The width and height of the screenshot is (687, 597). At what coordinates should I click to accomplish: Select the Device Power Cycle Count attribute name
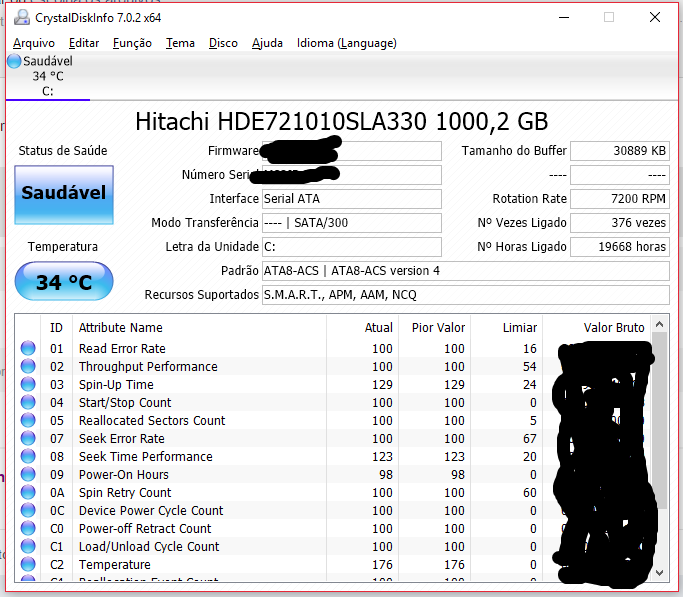click(151, 510)
